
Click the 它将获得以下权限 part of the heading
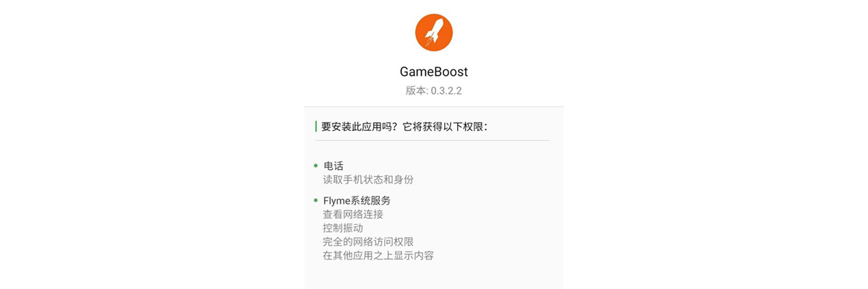click(443, 126)
